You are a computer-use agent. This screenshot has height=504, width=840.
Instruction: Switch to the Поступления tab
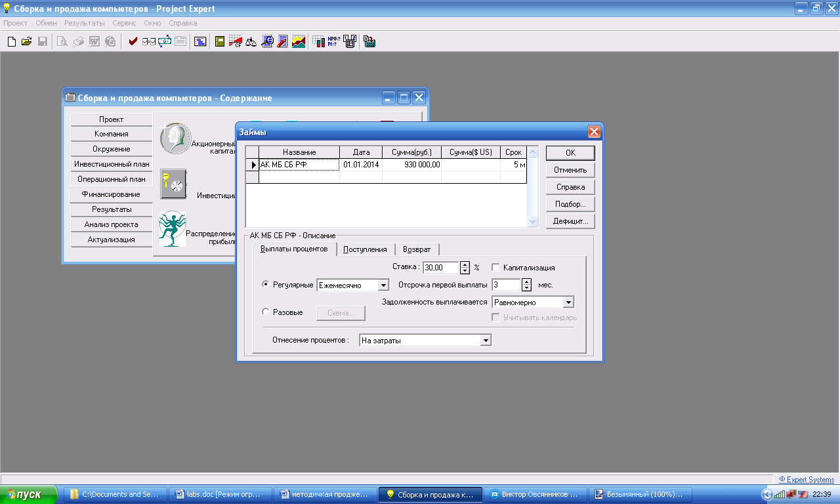pos(365,249)
